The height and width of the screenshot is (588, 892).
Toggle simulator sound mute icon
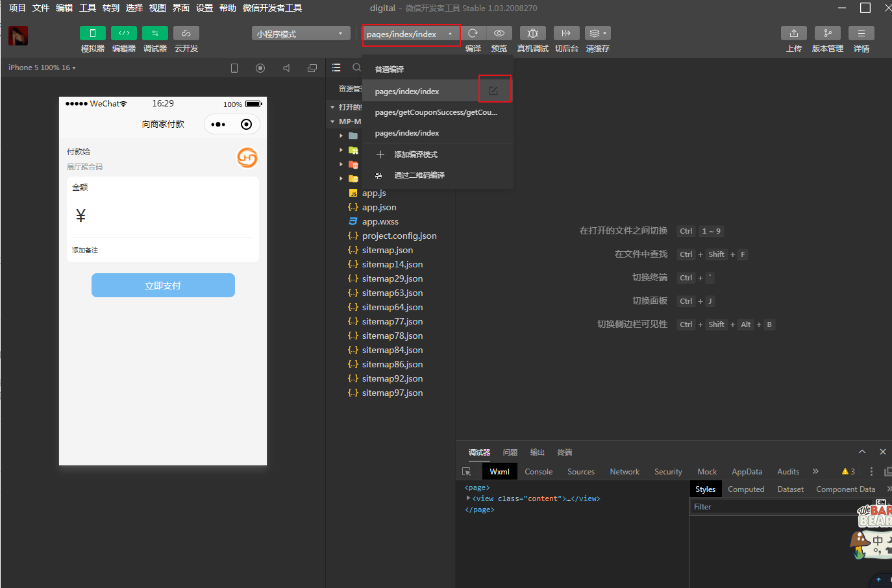pos(286,68)
